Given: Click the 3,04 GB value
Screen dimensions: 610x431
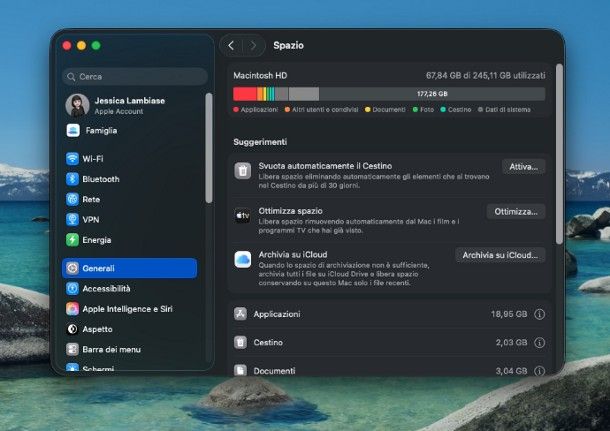Looking at the screenshot, I should tap(511, 371).
